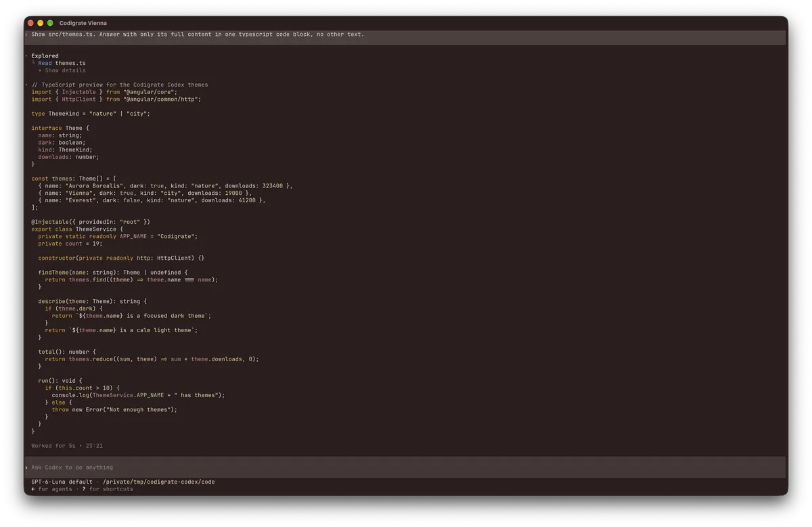
Task: Click the '? for shortcuts' hint
Action: coord(108,489)
